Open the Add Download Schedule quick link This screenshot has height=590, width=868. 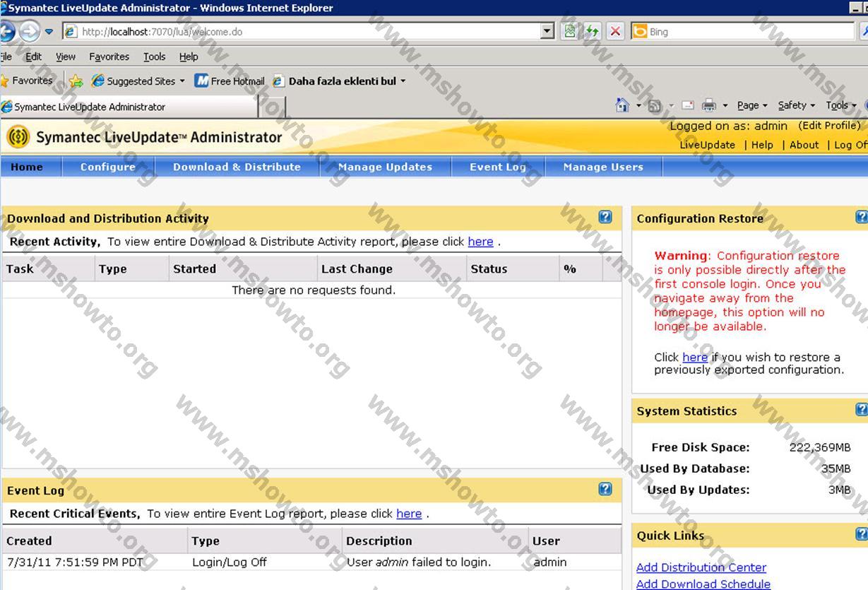pyautogui.click(x=703, y=584)
